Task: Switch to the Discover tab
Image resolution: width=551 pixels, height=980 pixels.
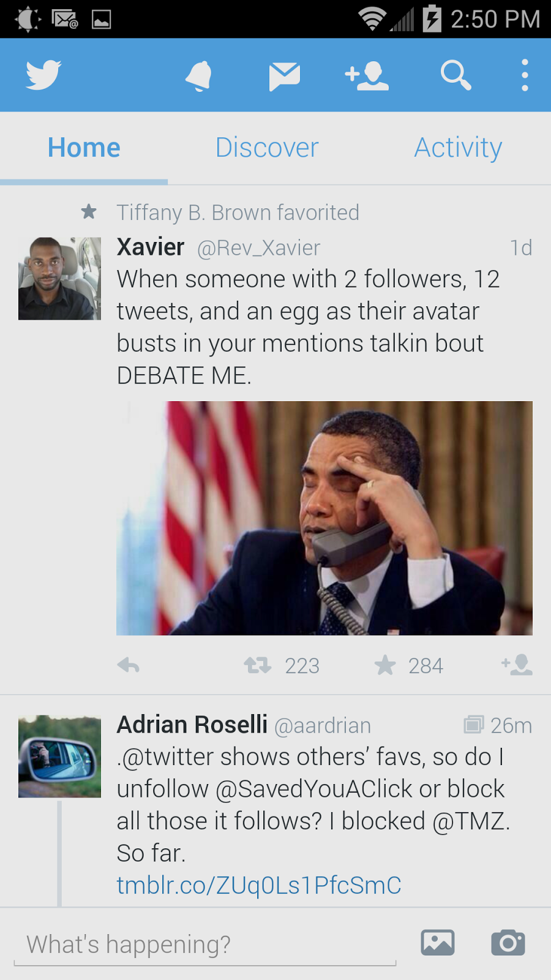Action: coord(267,148)
